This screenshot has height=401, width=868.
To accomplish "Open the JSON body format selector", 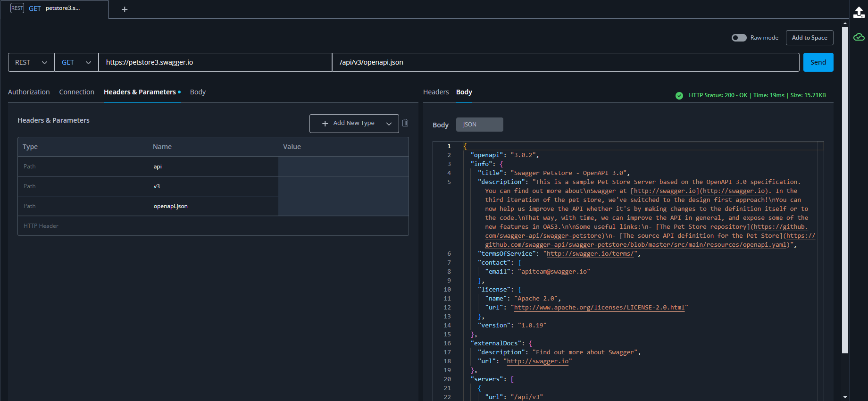I will (479, 125).
